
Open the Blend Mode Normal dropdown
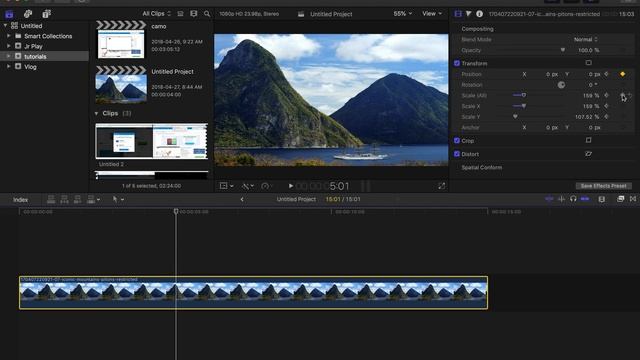coord(586,39)
